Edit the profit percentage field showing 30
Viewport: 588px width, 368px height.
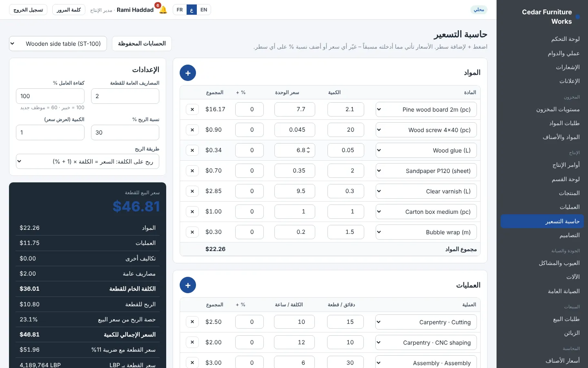(125, 133)
